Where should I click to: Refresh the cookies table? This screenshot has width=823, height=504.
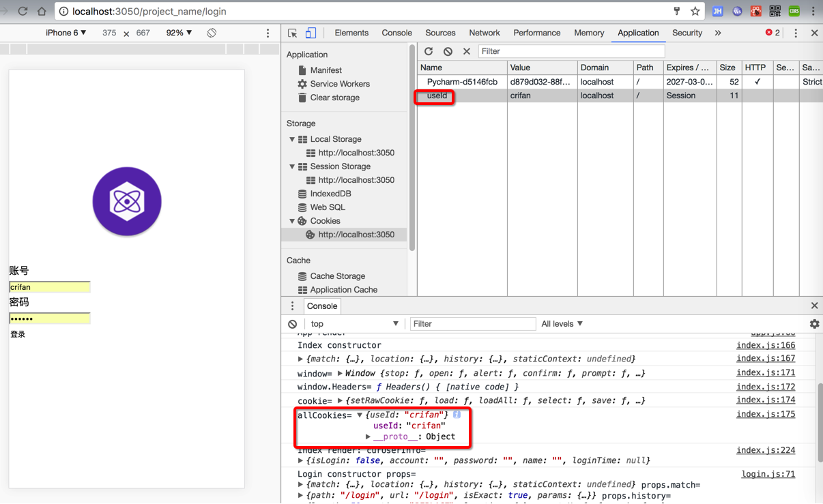(429, 51)
